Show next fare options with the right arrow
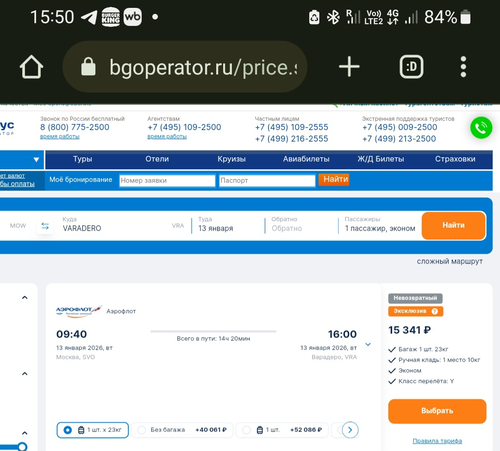 [350, 430]
